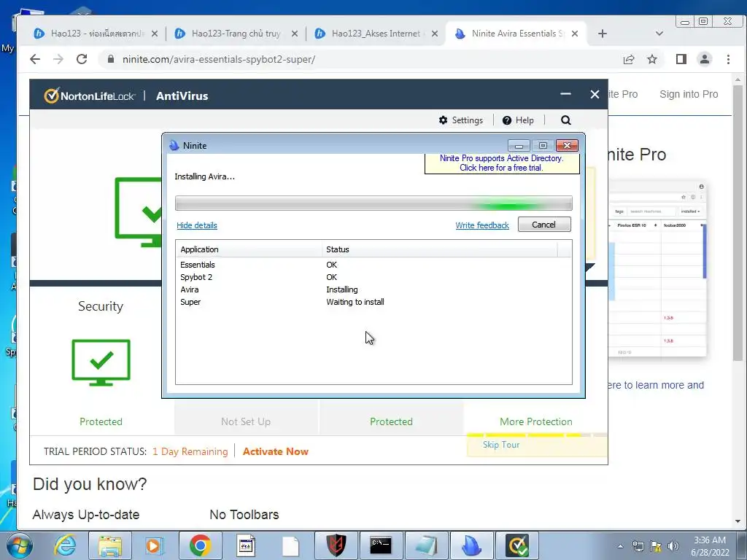747x560 pixels.
Task: Go forward in Chrome
Action: [58, 59]
